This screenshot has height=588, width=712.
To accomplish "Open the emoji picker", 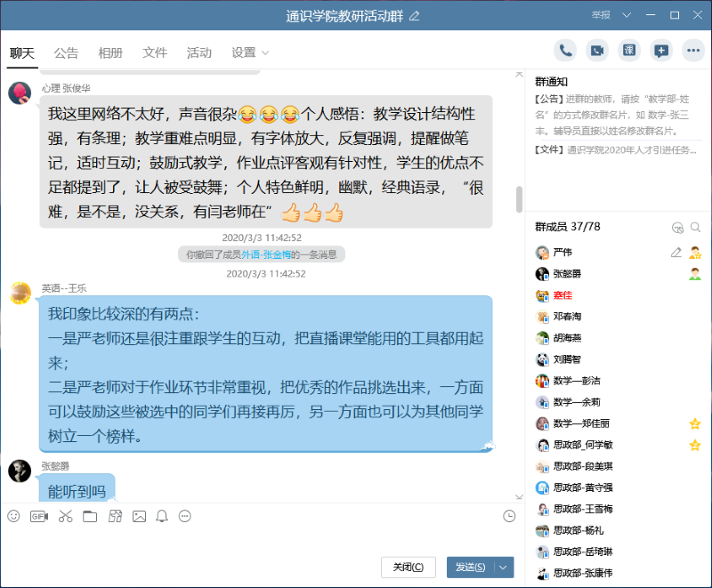I will coord(13,516).
